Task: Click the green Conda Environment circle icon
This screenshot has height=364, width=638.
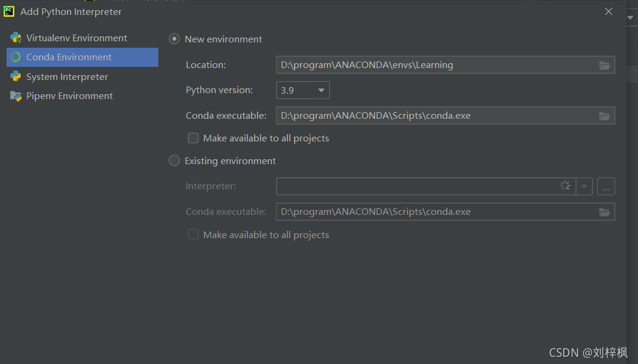Action: pyautogui.click(x=16, y=57)
